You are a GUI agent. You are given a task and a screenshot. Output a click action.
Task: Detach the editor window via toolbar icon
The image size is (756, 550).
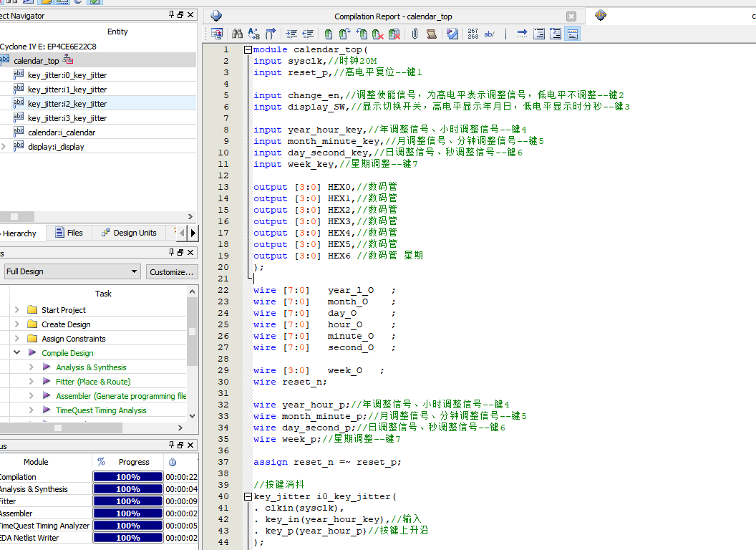(216, 34)
